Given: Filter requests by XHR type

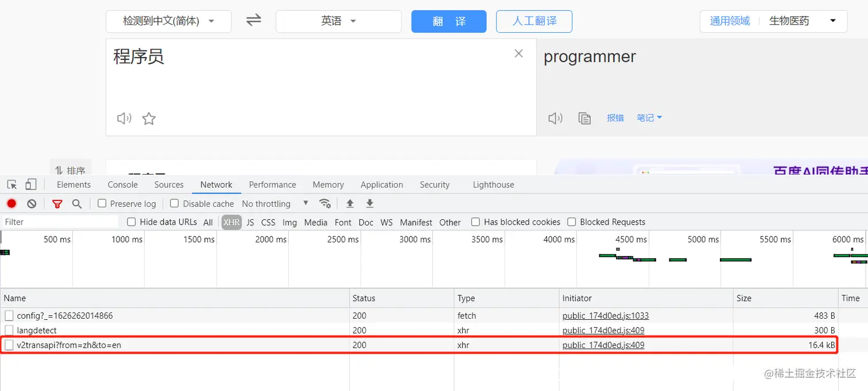Looking at the screenshot, I should pos(231,222).
